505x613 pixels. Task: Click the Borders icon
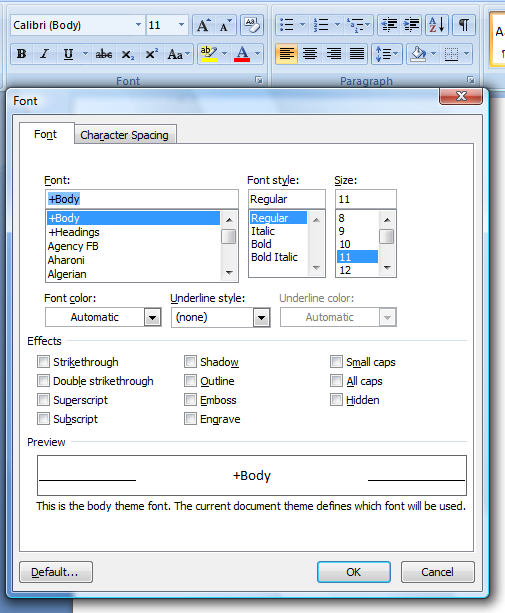451,54
